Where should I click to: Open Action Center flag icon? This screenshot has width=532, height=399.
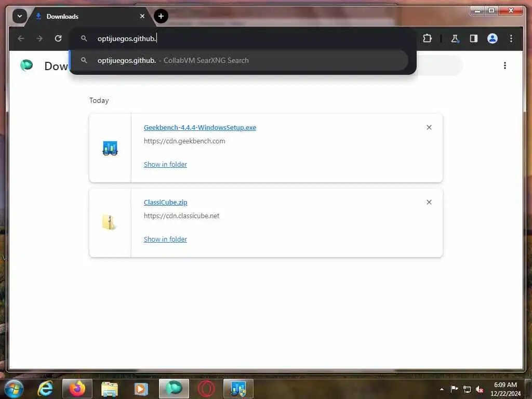pyautogui.click(x=454, y=389)
